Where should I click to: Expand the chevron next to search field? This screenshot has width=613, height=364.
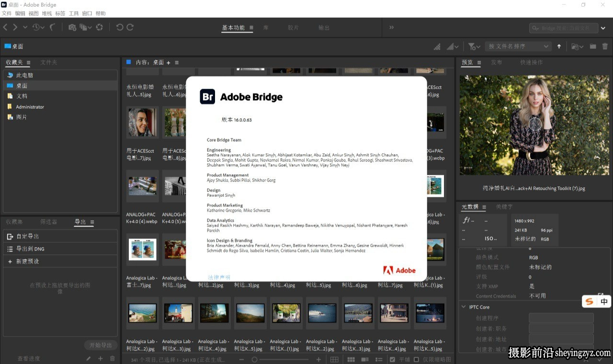[x=603, y=28]
